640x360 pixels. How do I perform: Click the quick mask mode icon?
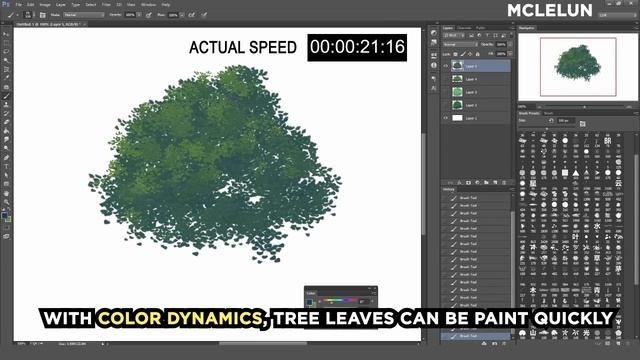[x=6, y=227]
